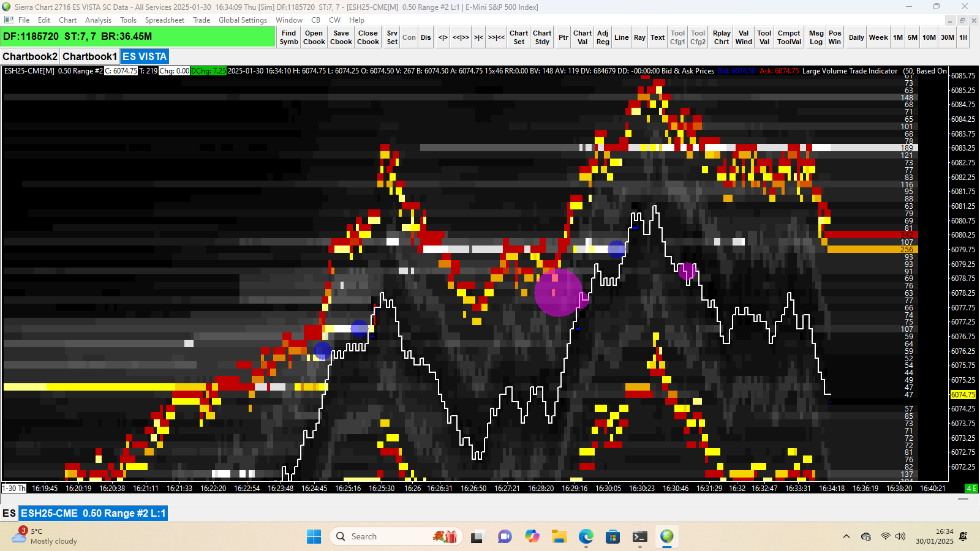Screen dimensions: 980x551
Task: Open the Analysis menu
Action: [98, 20]
